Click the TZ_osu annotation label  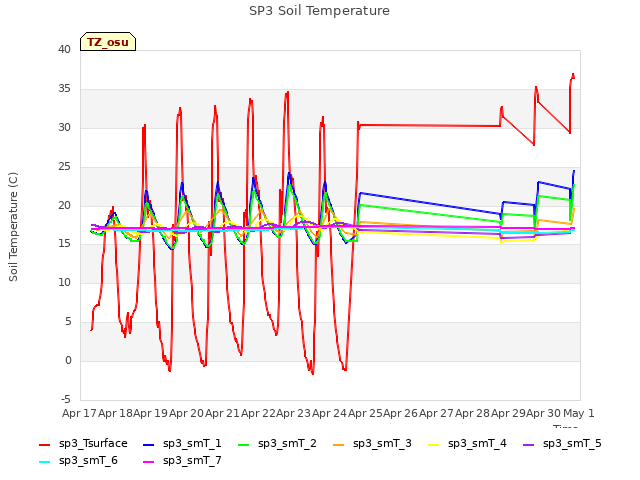[x=108, y=42]
